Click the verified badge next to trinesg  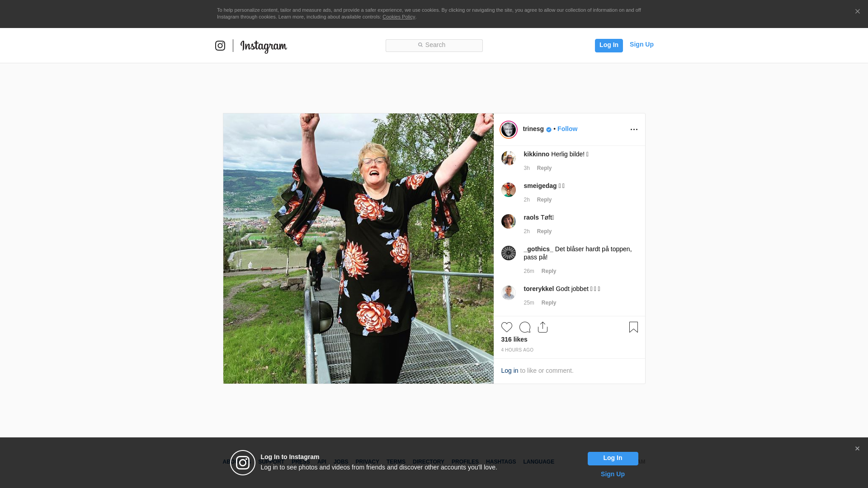[549, 130]
